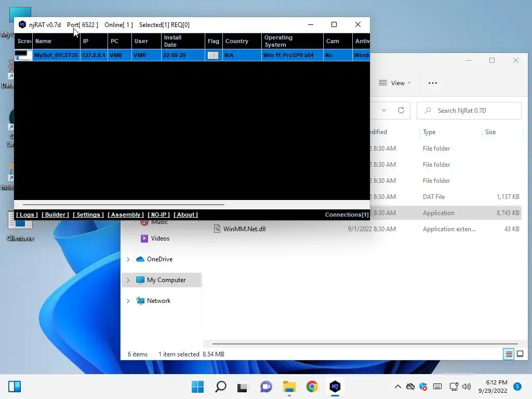Open Task View from the taskbar
The height and width of the screenshot is (399, 532).
pos(243,387)
